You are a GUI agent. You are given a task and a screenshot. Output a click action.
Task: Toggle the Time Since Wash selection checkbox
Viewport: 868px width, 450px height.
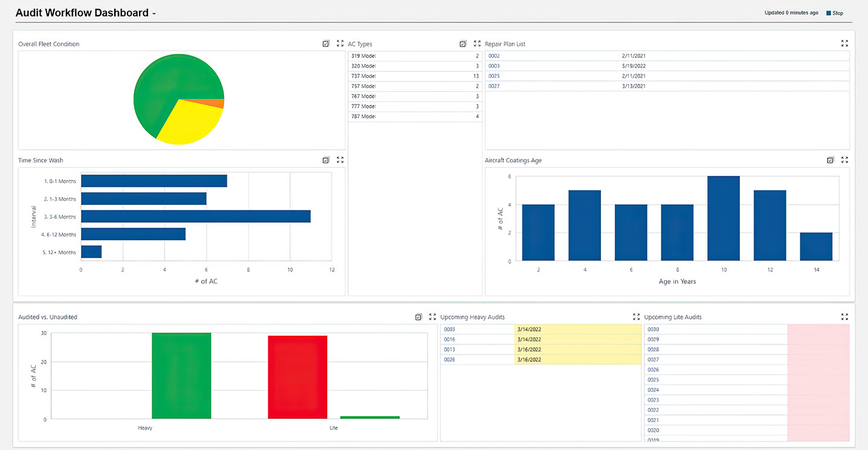coord(326,160)
